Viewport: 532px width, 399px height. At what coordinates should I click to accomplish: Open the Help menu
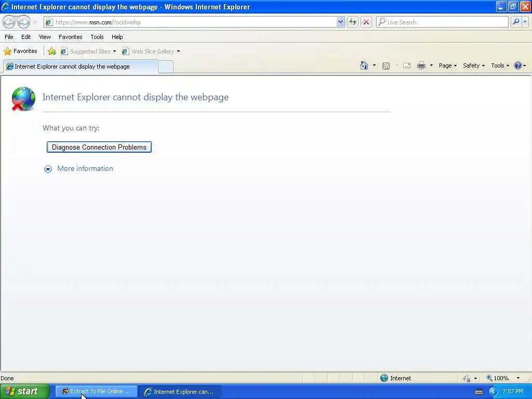(x=117, y=37)
